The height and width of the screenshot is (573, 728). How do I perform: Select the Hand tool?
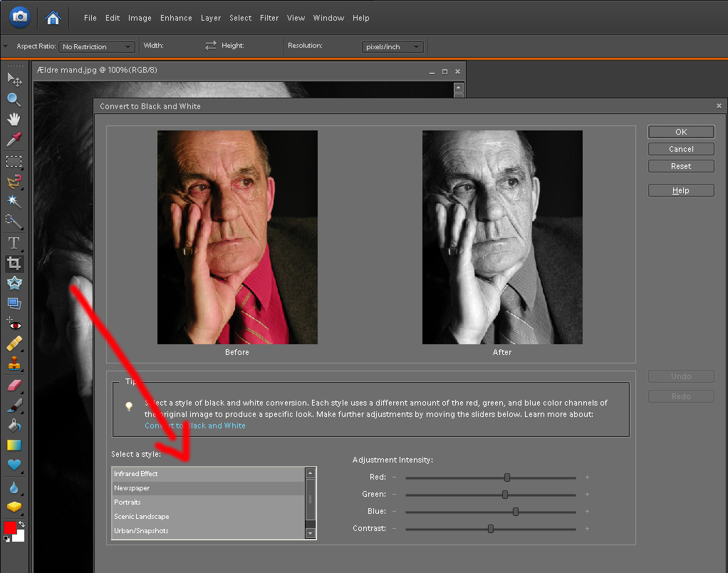click(14, 119)
